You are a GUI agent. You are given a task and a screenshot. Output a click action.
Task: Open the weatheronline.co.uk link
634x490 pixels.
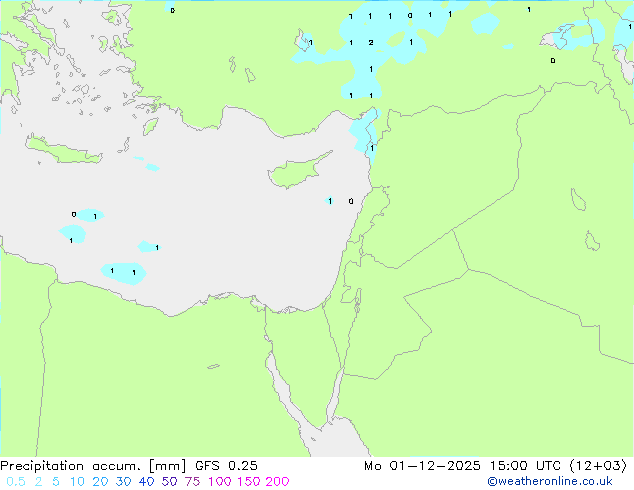point(550,481)
